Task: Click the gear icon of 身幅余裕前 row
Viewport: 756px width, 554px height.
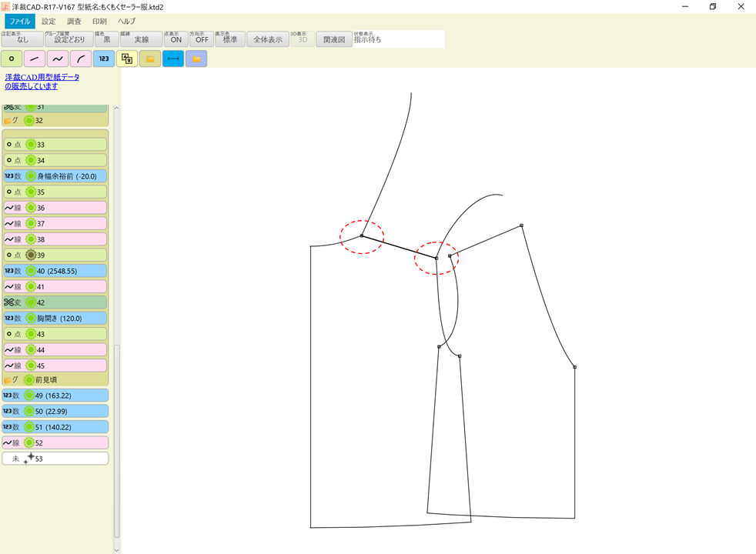Action: (31, 176)
